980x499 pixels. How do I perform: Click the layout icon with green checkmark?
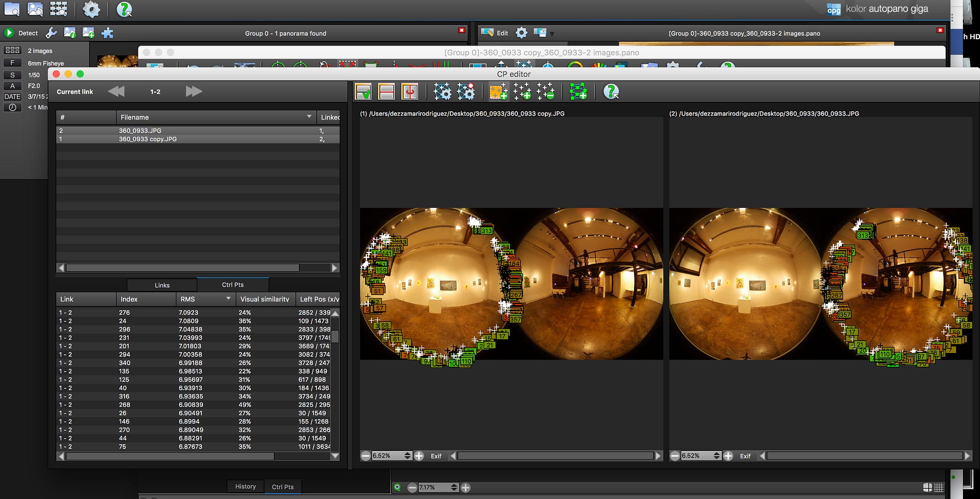coord(363,92)
